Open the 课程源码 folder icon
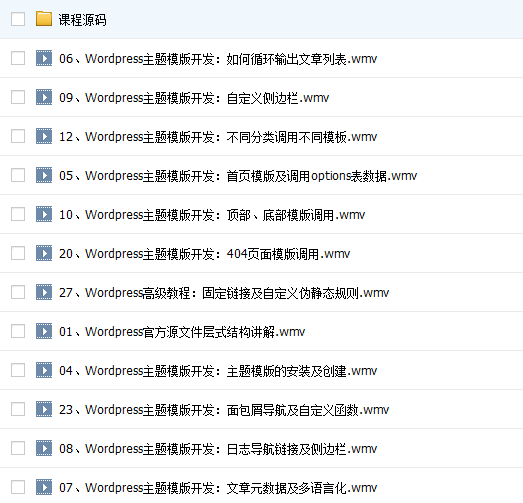This screenshot has width=523, height=503. click(x=44, y=19)
